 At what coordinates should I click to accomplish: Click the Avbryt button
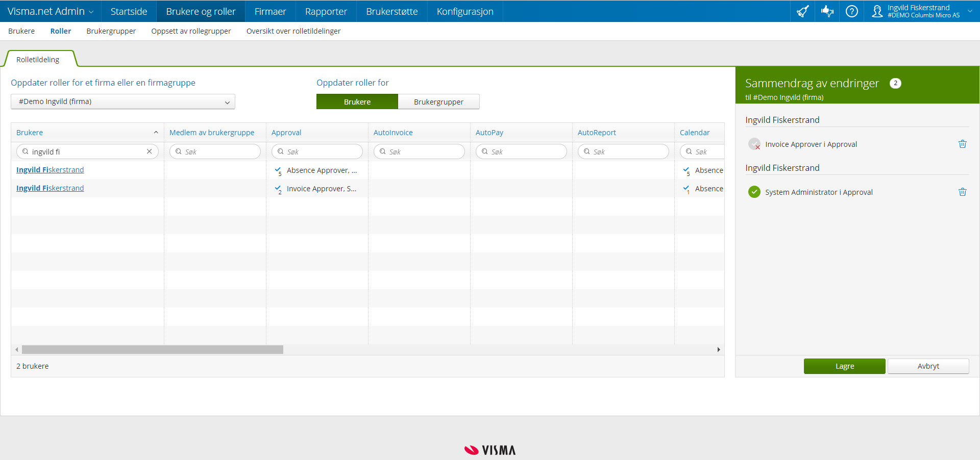928,366
